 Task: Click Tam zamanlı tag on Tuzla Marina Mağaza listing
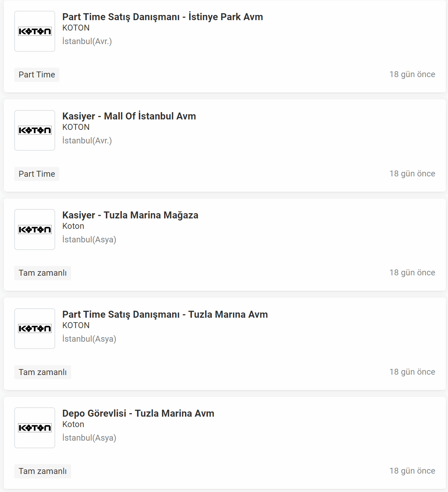click(x=43, y=273)
